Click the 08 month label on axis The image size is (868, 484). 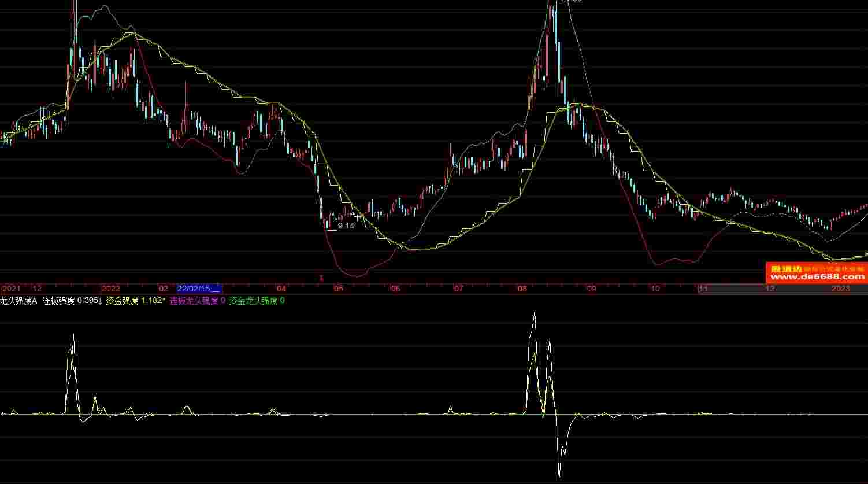pyautogui.click(x=522, y=289)
